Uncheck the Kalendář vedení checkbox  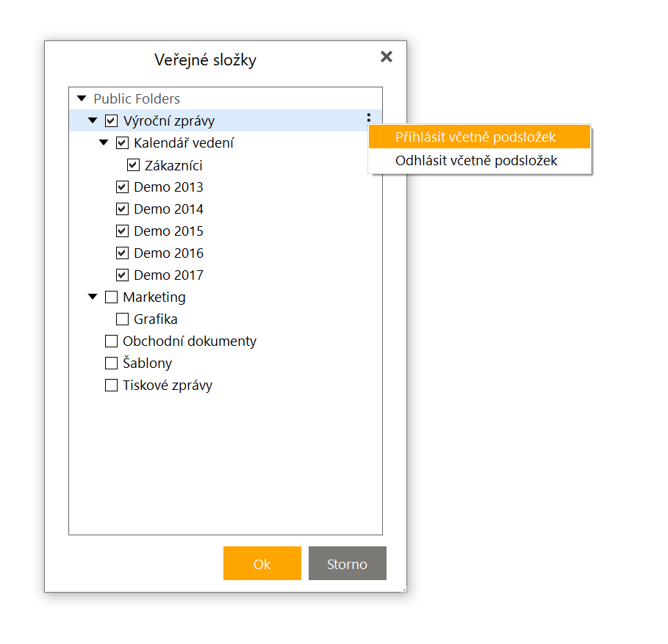point(122,142)
